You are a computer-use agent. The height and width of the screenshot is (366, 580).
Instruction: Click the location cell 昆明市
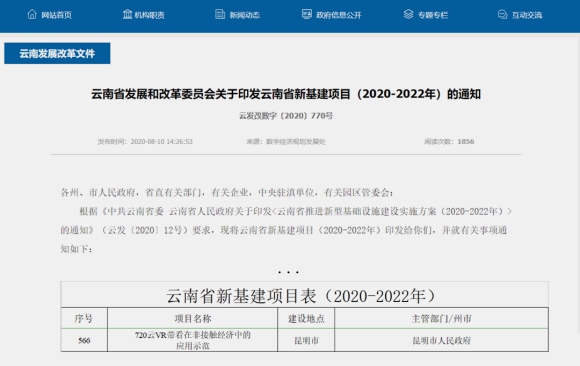click(306, 340)
